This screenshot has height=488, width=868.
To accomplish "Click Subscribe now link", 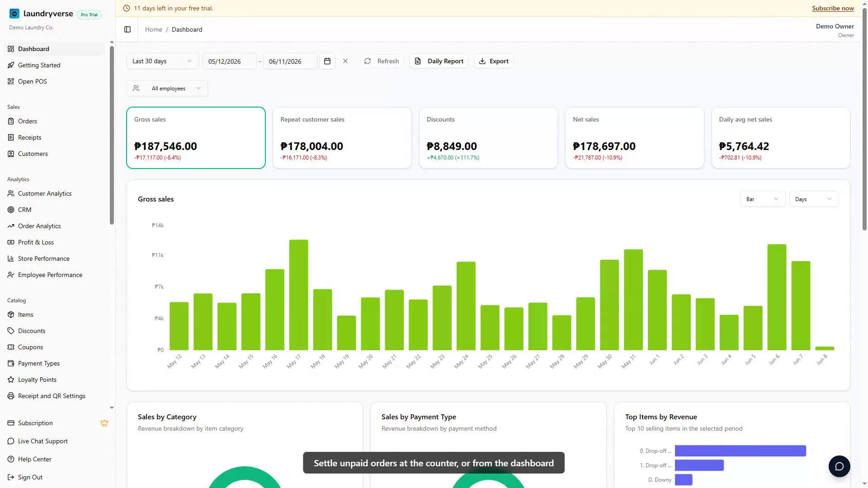I will pyautogui.click(x=833, y=8).
